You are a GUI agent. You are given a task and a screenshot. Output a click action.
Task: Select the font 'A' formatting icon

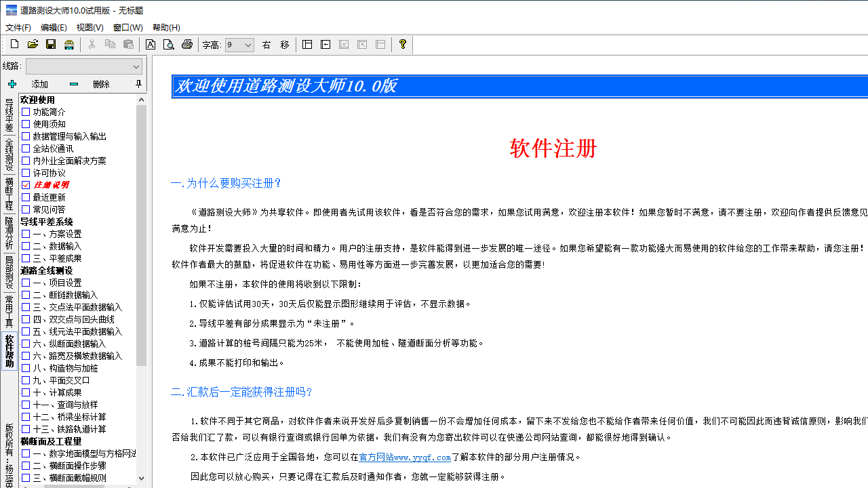pyautogui.click(x=151, y=44)
